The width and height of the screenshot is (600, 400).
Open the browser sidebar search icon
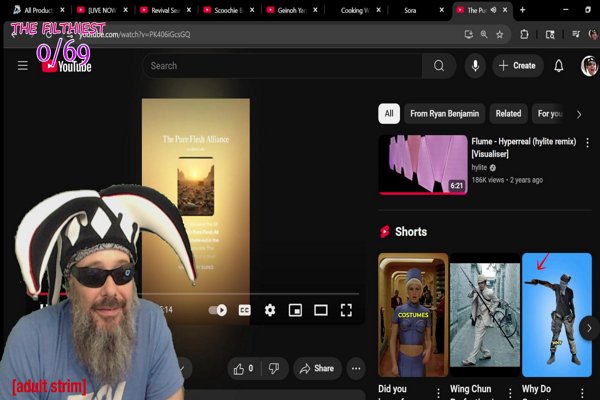[x=550, y=35]
